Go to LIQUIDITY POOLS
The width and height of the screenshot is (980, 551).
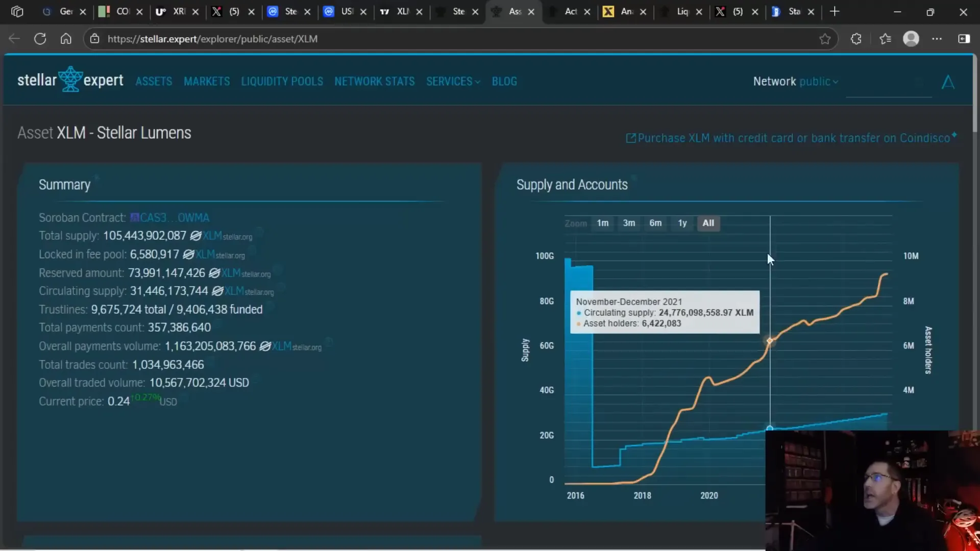tap(282, 82)
